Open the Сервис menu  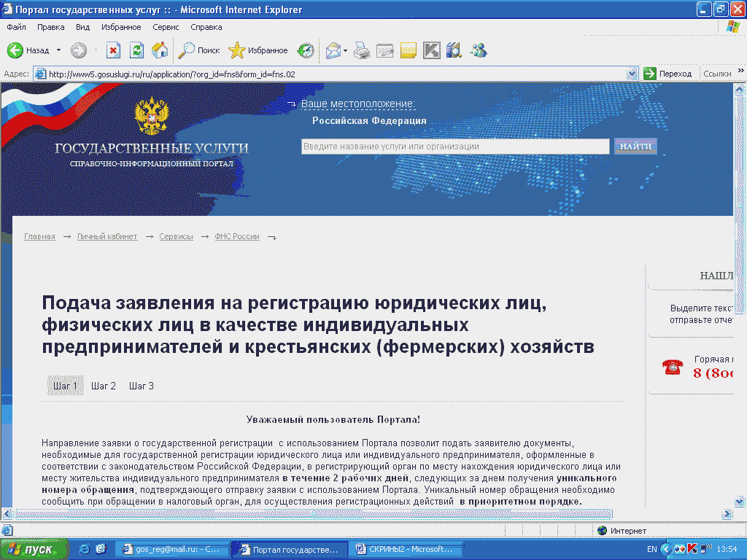click(166, 26)
